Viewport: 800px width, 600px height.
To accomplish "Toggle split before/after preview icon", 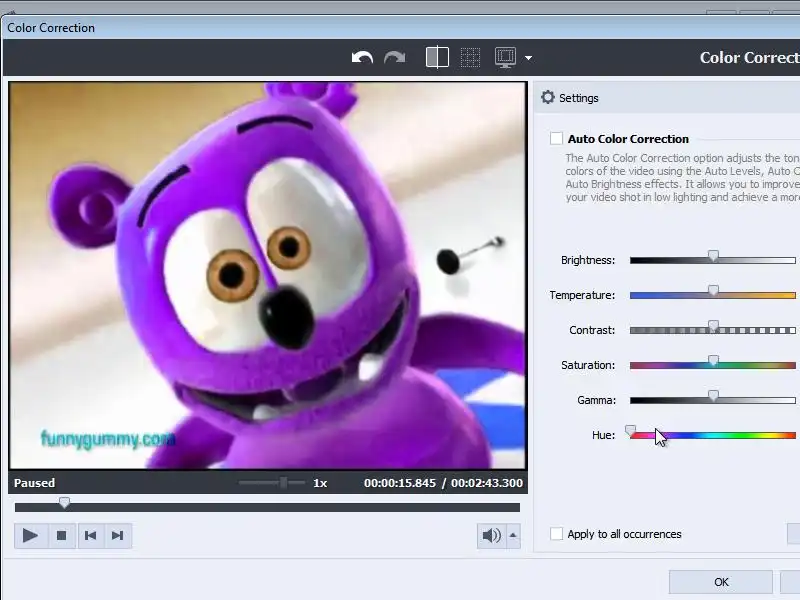I will click(437, 57).
